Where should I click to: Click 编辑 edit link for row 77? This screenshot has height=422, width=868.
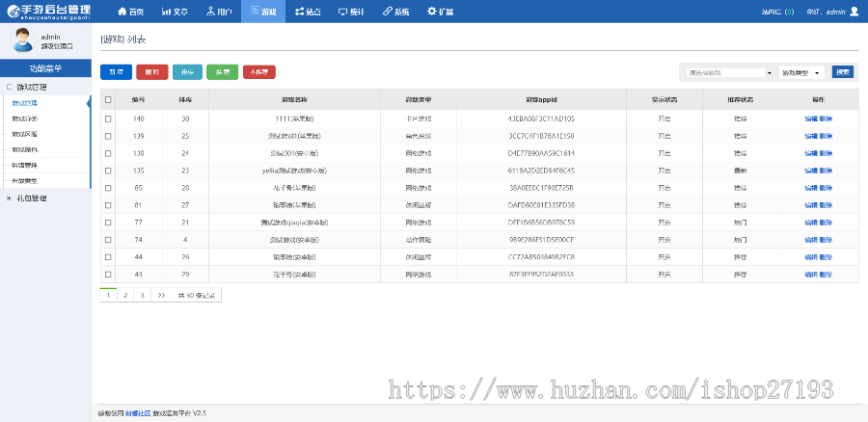click(811, 223)
